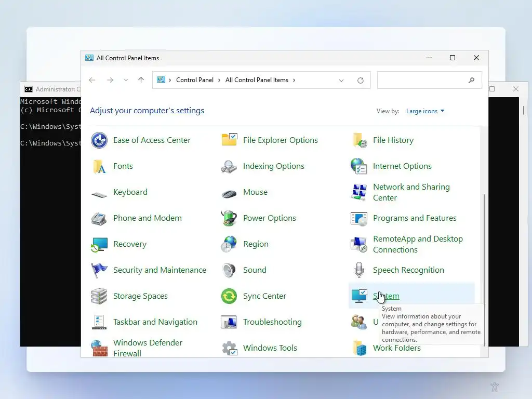Close the Administrator command prompt window
The image size is (532, 399).
tap(516, 89)
